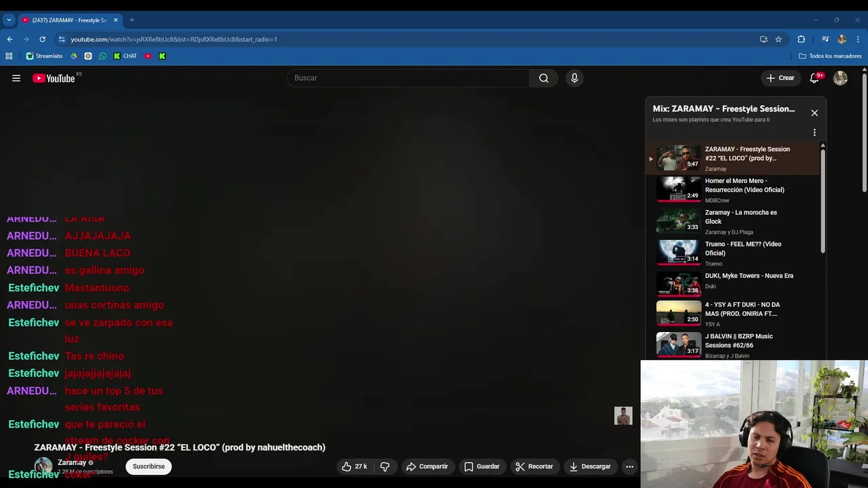Close the Mix playlist panel
The height and width of the screenshot is (488, 868).
point(814,113)
